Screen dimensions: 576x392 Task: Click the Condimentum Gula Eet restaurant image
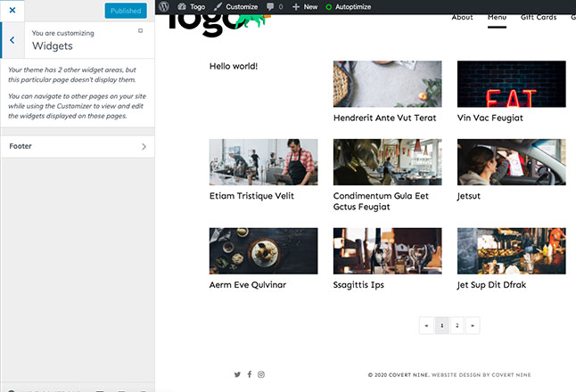388,162
